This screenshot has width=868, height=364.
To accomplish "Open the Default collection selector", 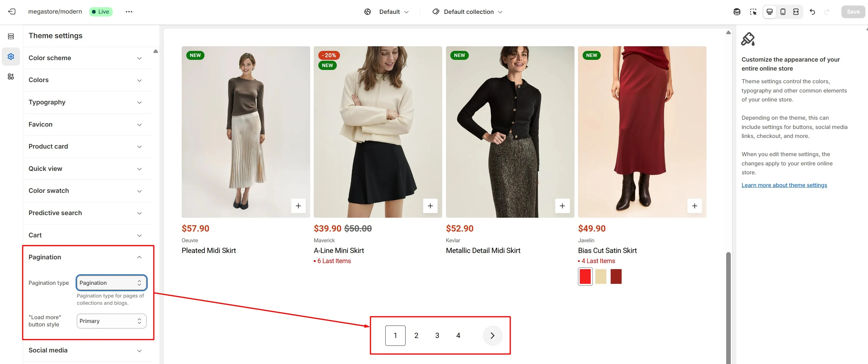I will [x=468, y=12].
